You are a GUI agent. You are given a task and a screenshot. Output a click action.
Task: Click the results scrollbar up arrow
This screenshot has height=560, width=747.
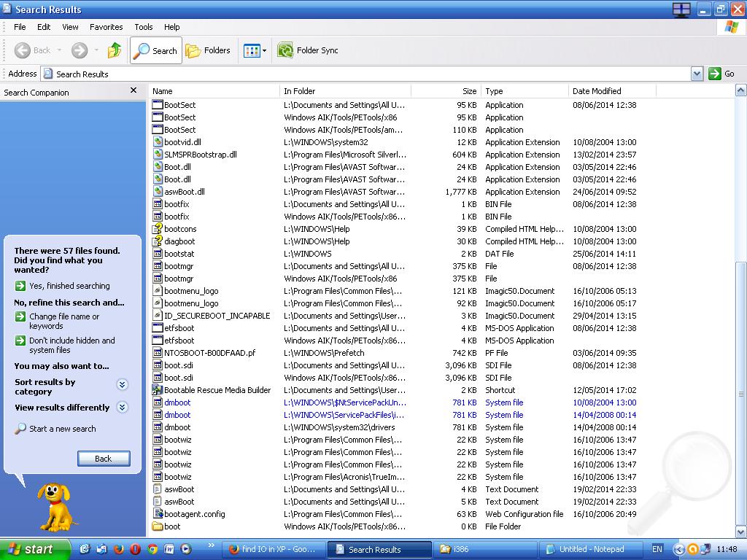(741, 90)
